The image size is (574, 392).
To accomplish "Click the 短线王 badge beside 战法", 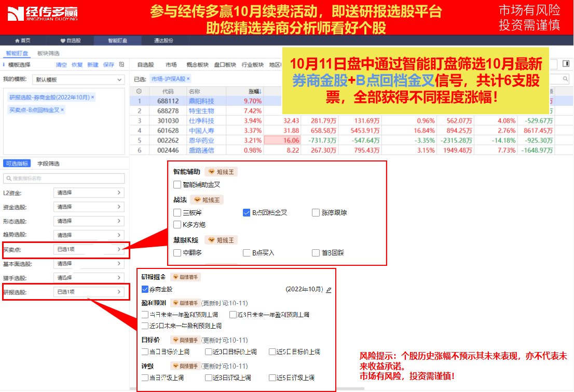I will click(207, 200).
